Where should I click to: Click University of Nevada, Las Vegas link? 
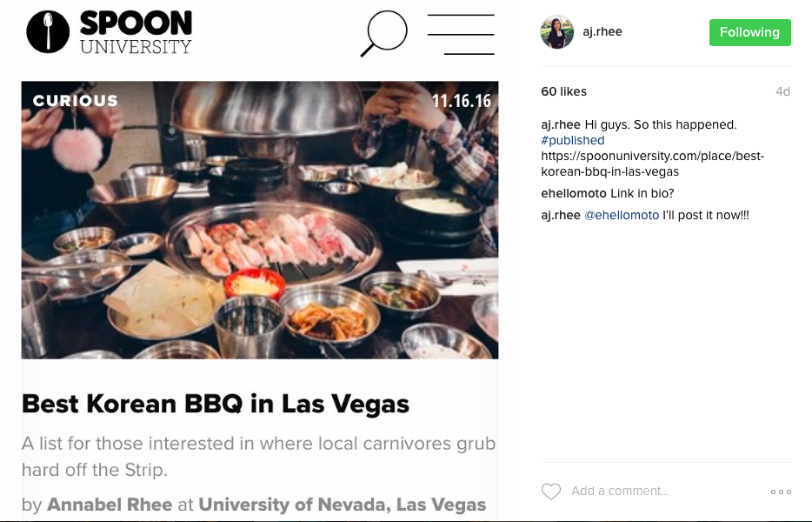[x=343, y=505]
